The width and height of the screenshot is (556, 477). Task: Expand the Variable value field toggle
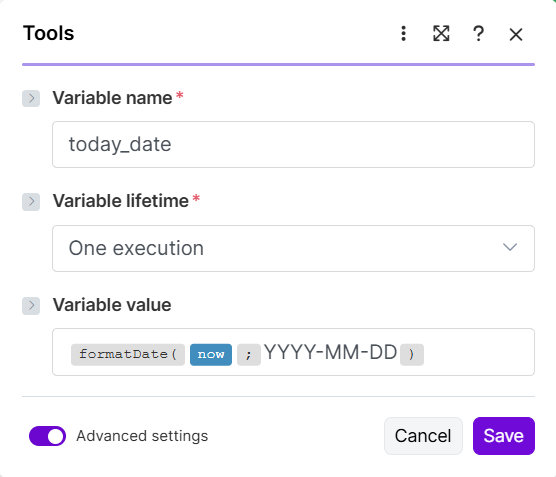coord(31,306)
